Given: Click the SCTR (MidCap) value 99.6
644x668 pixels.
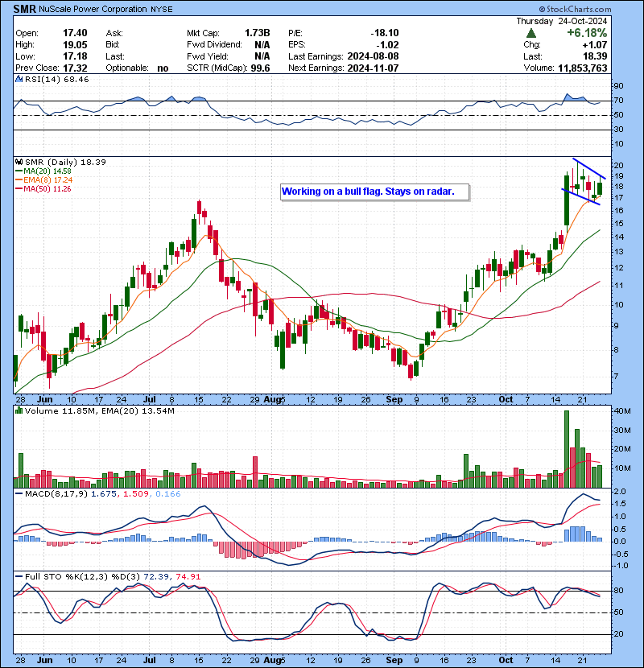Looking at the screenshot, I should [260, 68].
